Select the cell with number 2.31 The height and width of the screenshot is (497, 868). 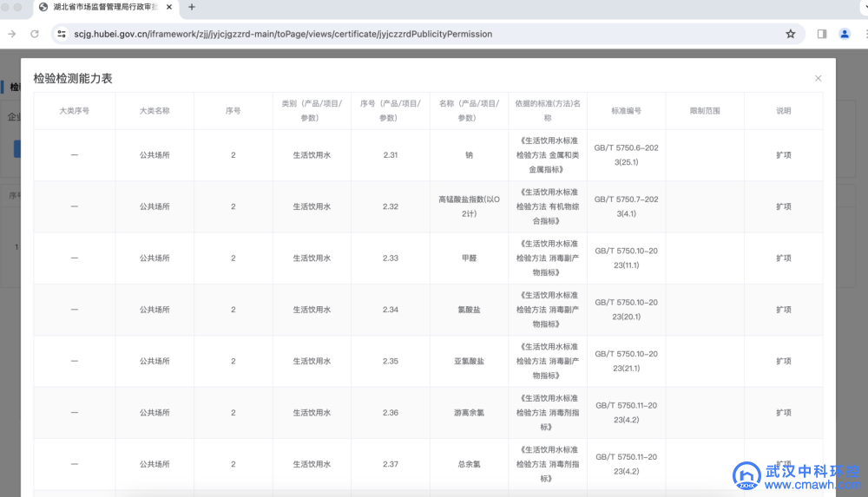391,155
